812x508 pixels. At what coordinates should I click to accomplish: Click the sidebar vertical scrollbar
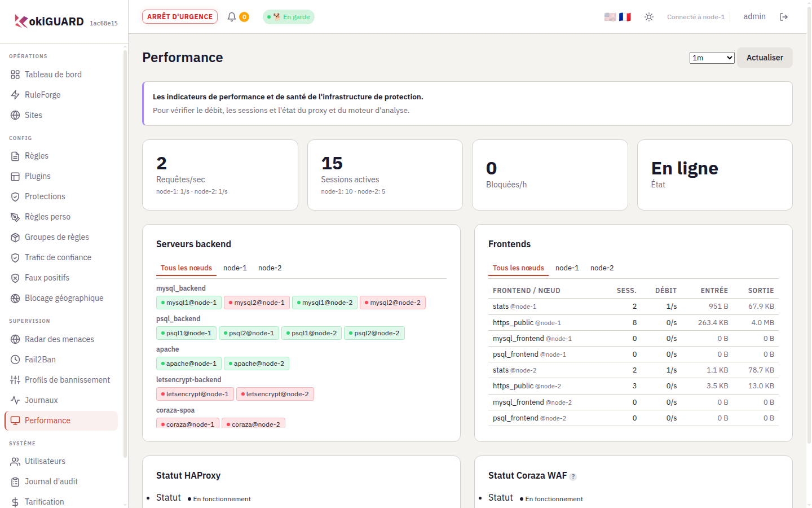click(x=125, y=254)
